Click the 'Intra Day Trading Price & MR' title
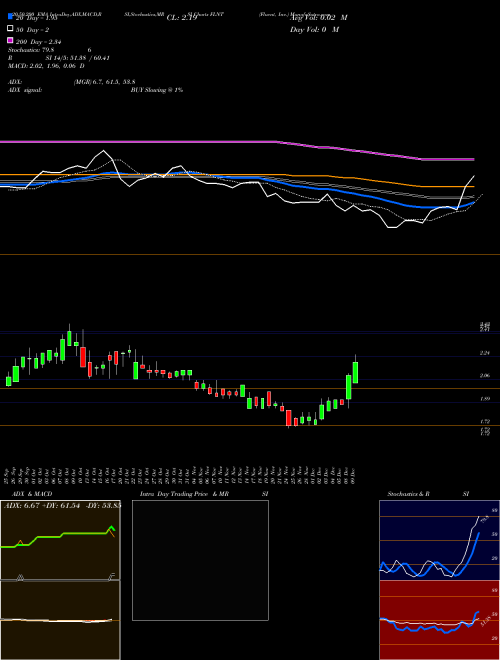Screen dimensions: 500x660 pos(184,494)
